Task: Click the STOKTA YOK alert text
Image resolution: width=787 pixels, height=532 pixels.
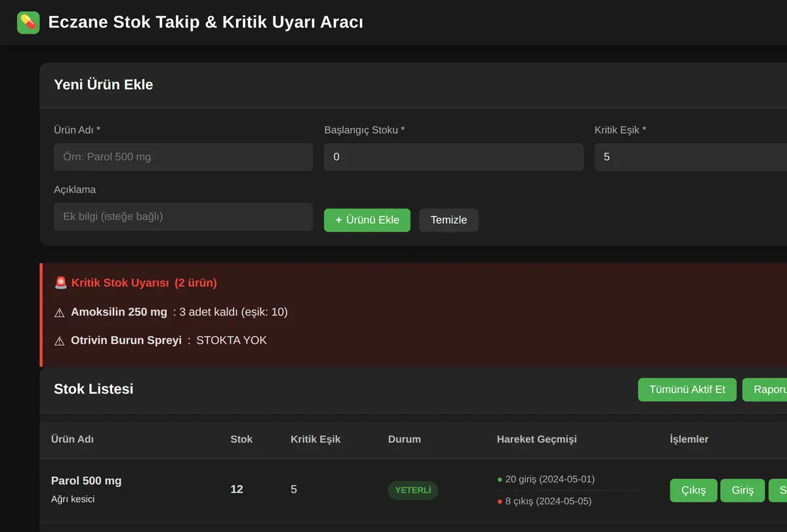Action: tap(232, 340)
